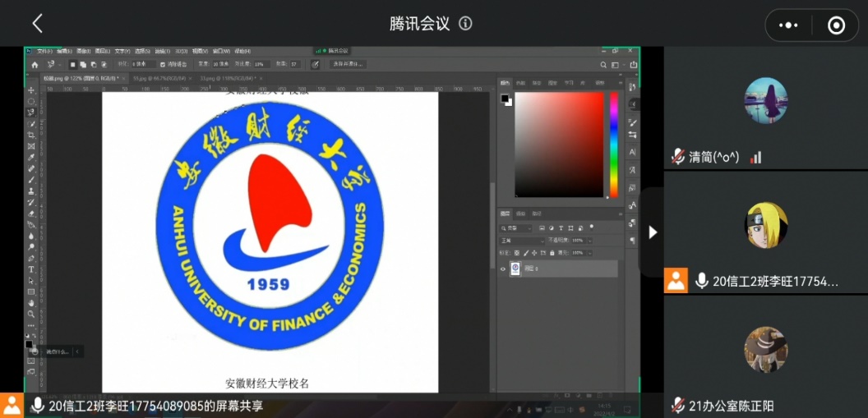Select the Quick Selection tool
This screenshot has height=418, width=868.
(31, 124)
